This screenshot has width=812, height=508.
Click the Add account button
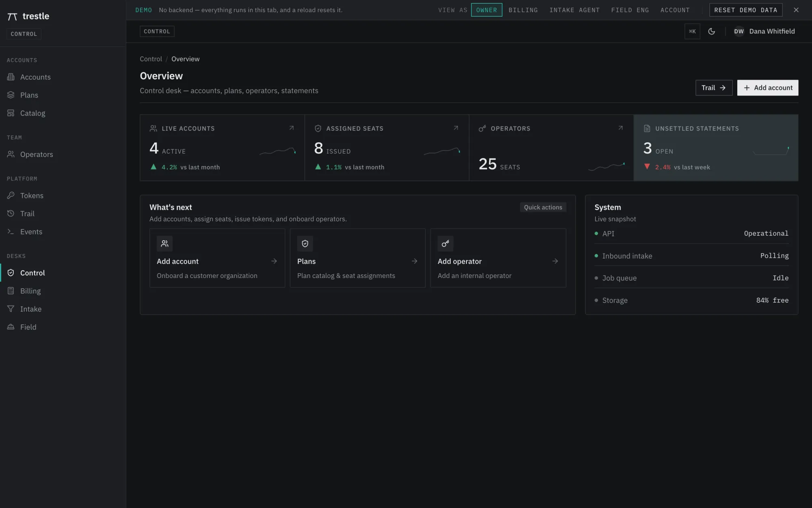(768, 88)
